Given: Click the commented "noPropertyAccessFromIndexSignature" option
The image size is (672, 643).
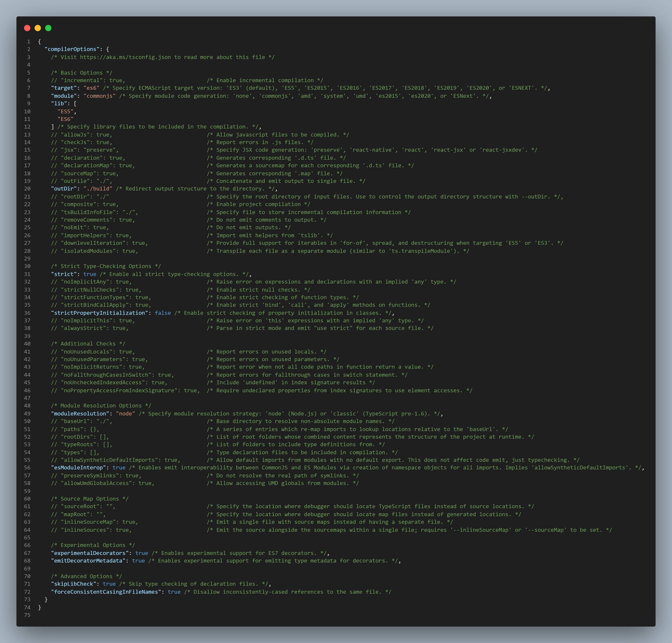Looking at the screenshot, I should (125, 390).
